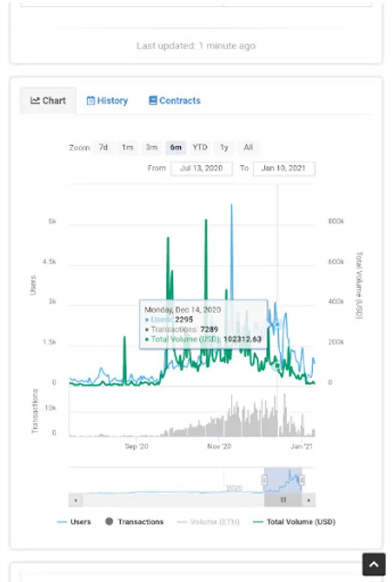Image resolution: width=392 pixels, height=582 pixels.
Task: Switch to the History tab
Action: pos(107,101)
